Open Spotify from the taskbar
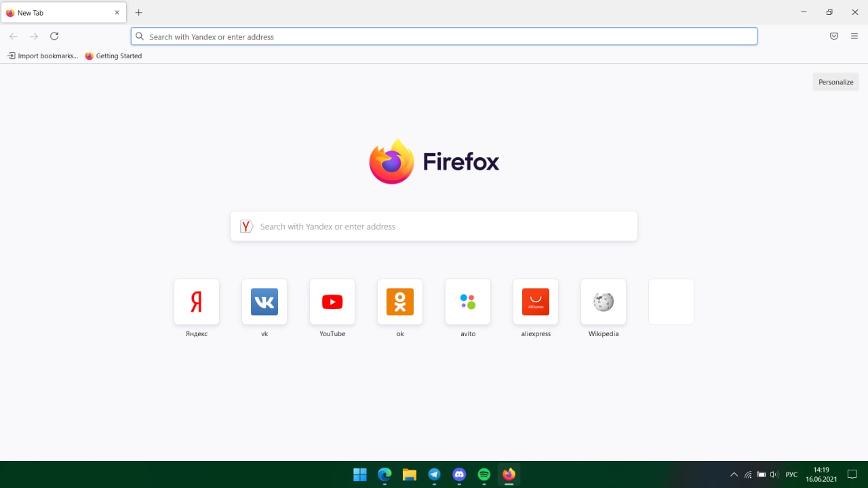868x488 pixels. tap(484, 474)
